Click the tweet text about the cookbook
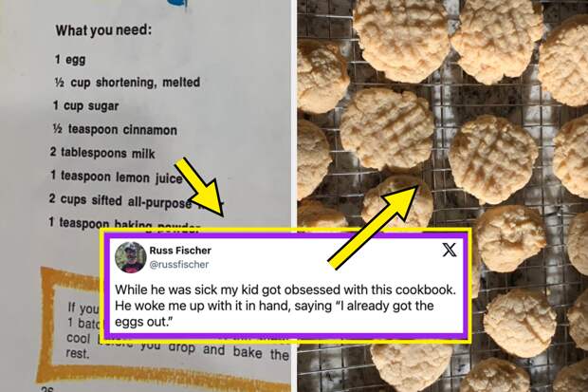The height and width of the screenshot is (392, 588). pyautogui.click(x=285, y=306)
